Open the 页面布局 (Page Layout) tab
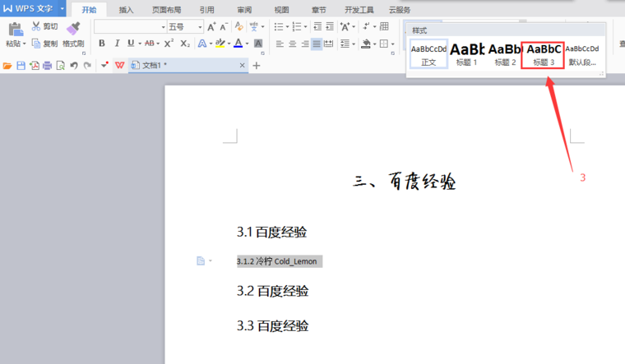Image resolution: width=625 pixels, height=364 pixels. [x=167, y=10]
